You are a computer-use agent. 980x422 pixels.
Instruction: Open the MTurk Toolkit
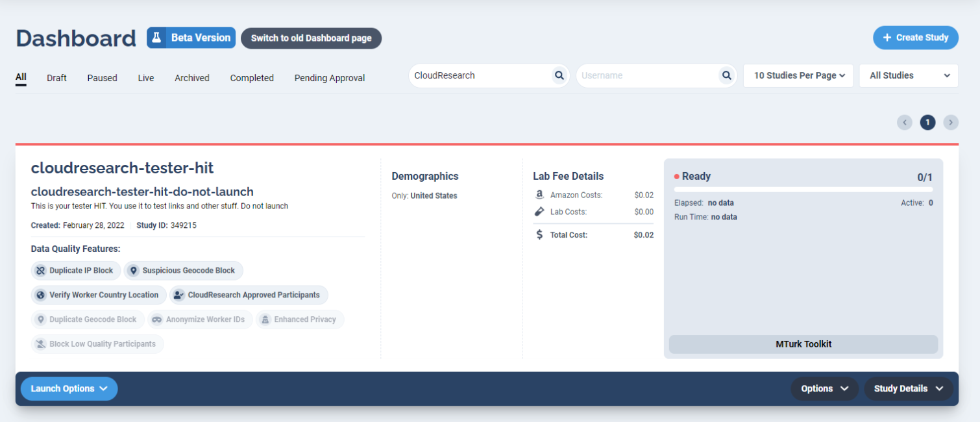click(x=803, y=344)
